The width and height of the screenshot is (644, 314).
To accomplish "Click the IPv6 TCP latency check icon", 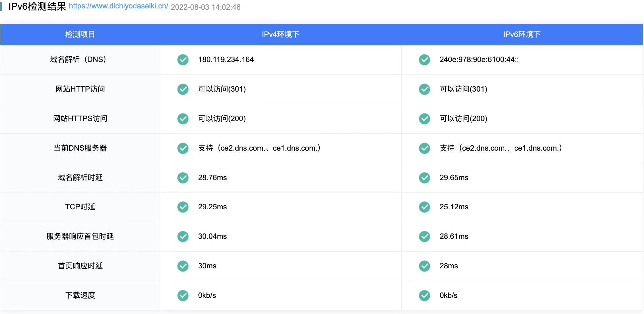I will pyautogui.click(x=424, y=207).
